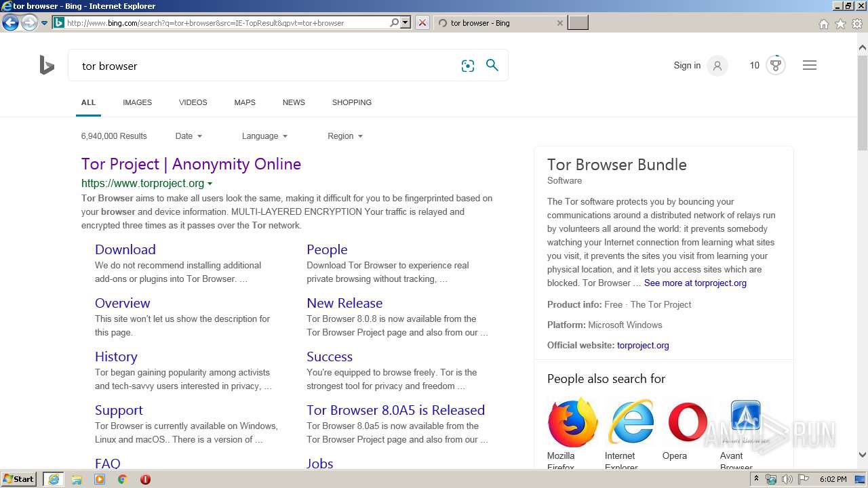Screen dimensions: 868x488
Task: Click Sign in text
Action: (x=687, y=65)
